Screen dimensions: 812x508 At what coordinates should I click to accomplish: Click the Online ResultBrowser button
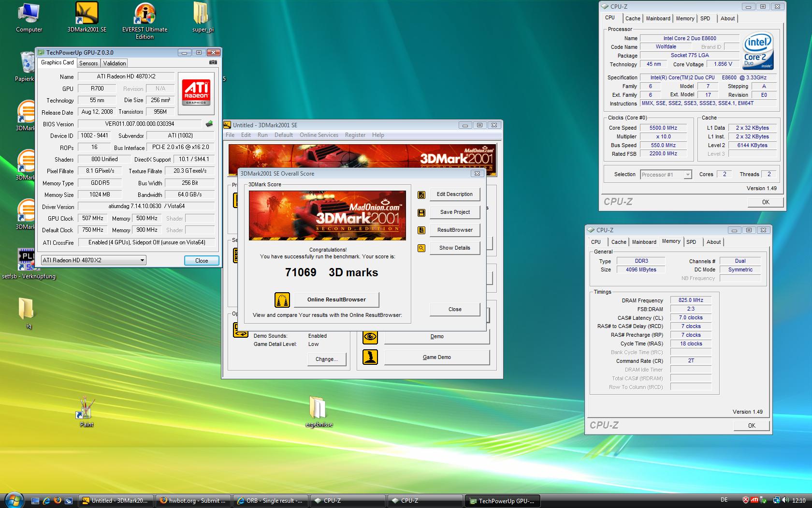coord(336,300)
